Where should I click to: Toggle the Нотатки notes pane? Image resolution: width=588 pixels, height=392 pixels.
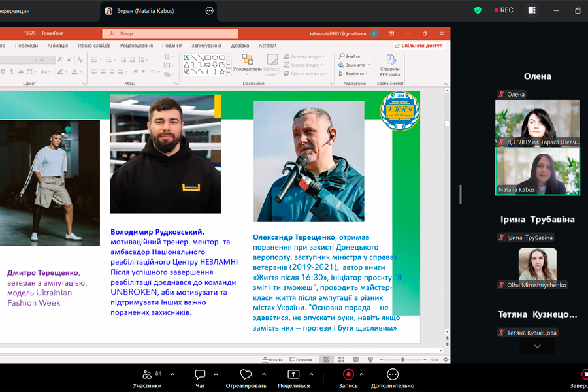click(x=272, y=359)
